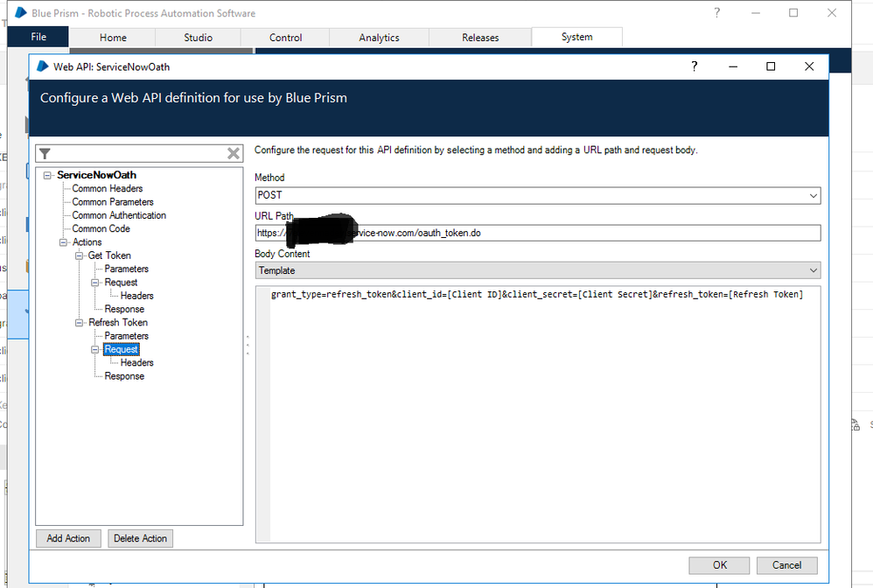The height and width of the screenshot is (588, 873).
Task: Confirm with the OK button
Action: point(720,565)
